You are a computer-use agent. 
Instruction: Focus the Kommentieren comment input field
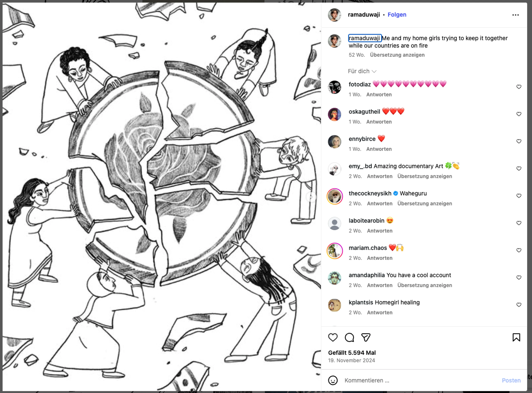coord(421,380)
